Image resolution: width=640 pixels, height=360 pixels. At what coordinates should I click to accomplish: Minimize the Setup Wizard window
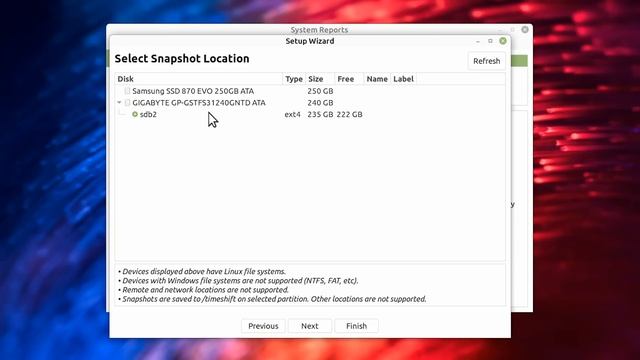(x=478, y=41)
